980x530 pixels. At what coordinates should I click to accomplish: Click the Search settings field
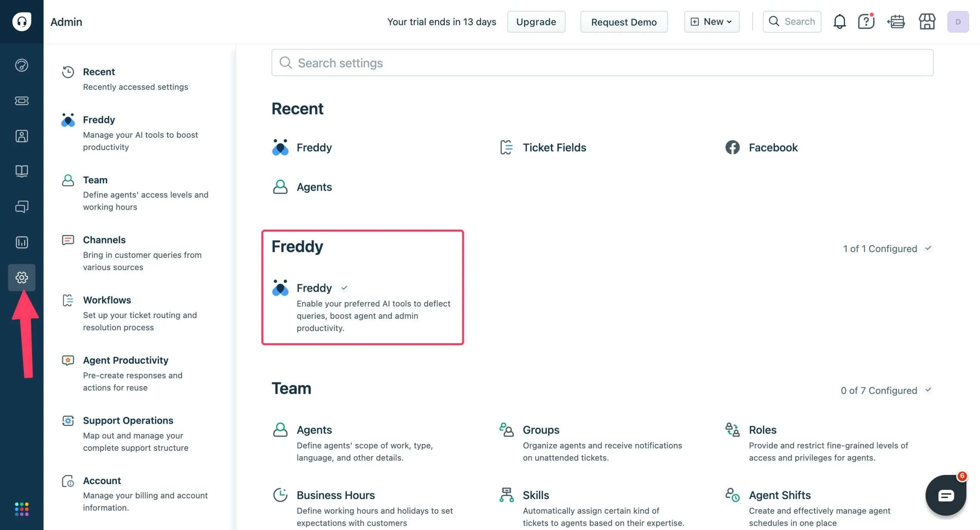pos(602,63)
